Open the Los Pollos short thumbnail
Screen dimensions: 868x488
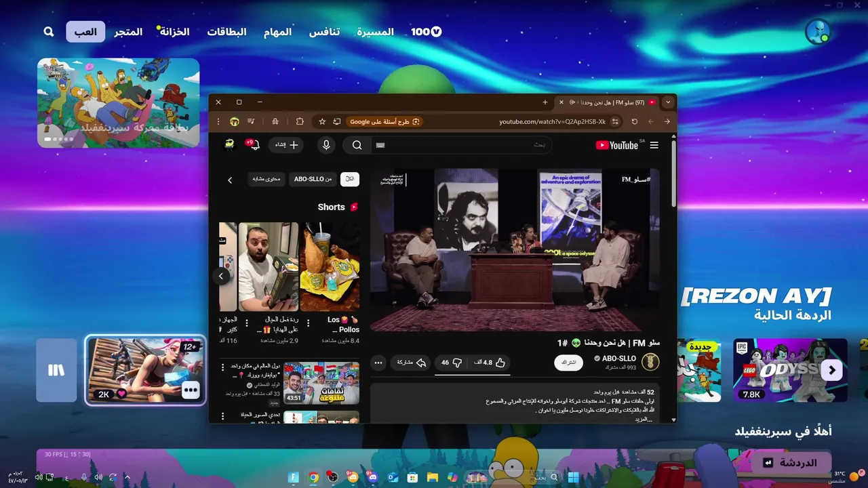330,266
